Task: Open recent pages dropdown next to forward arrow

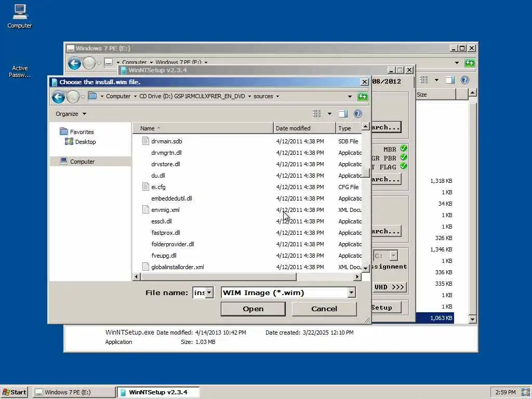Action: click(83, 97)
